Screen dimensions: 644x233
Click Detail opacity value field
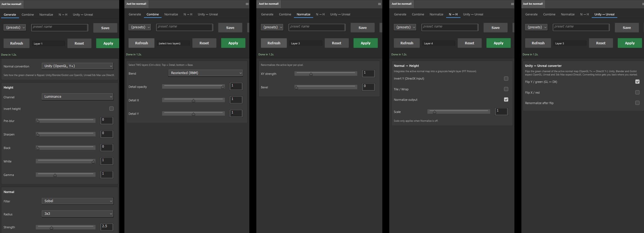point(236,86)
